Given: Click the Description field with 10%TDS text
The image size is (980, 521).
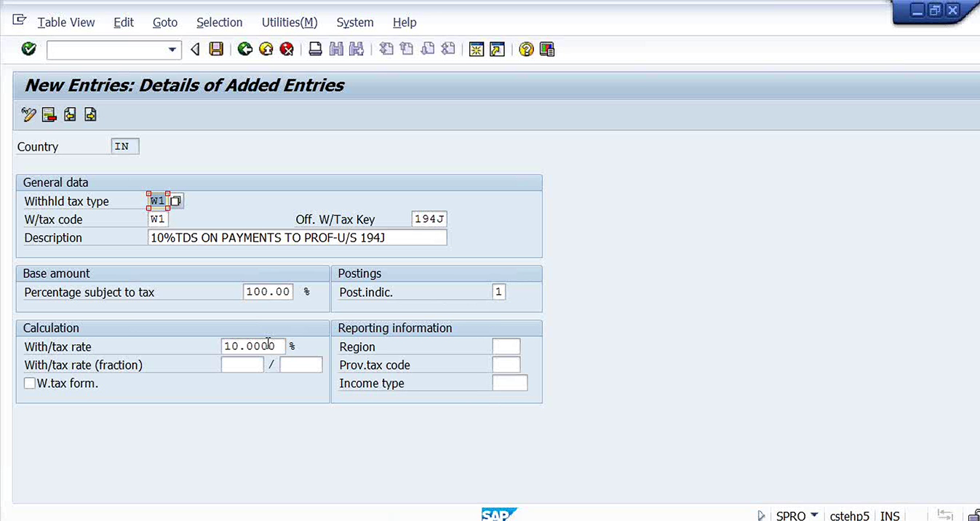Looking at the screenshot, I should 297,237.
